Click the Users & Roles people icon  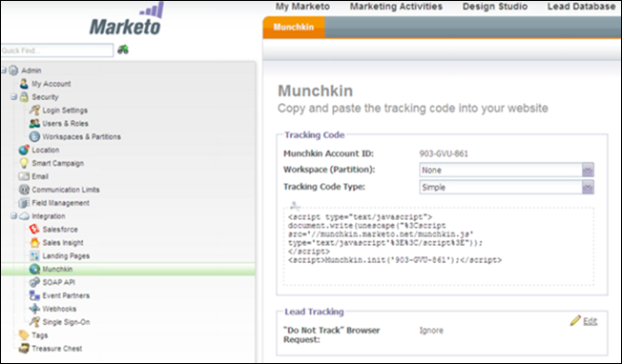point(34,123)
